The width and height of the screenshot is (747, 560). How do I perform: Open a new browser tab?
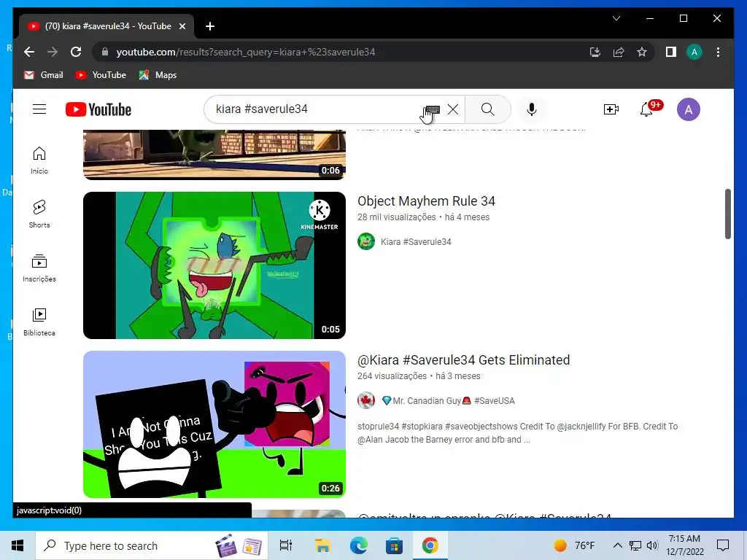210,26
